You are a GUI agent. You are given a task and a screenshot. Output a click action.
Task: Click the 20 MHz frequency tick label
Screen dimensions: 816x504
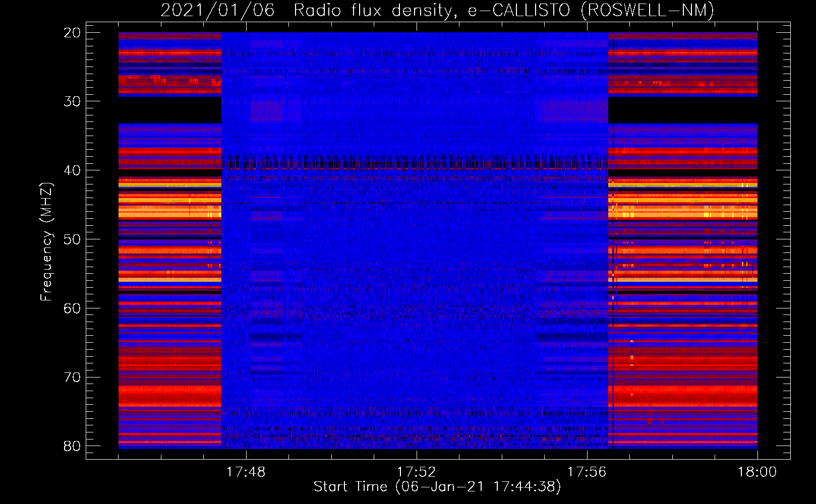pos(72,33)
